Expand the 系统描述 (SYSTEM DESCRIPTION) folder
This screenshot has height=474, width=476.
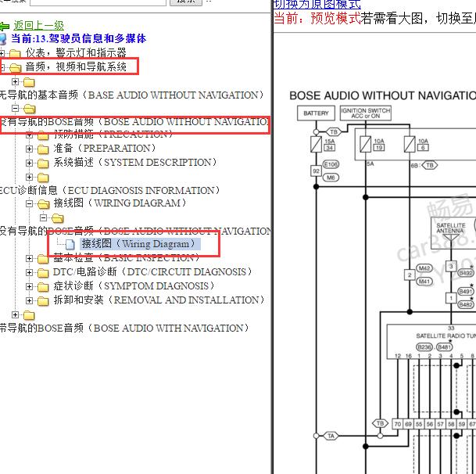pos(29,163)
